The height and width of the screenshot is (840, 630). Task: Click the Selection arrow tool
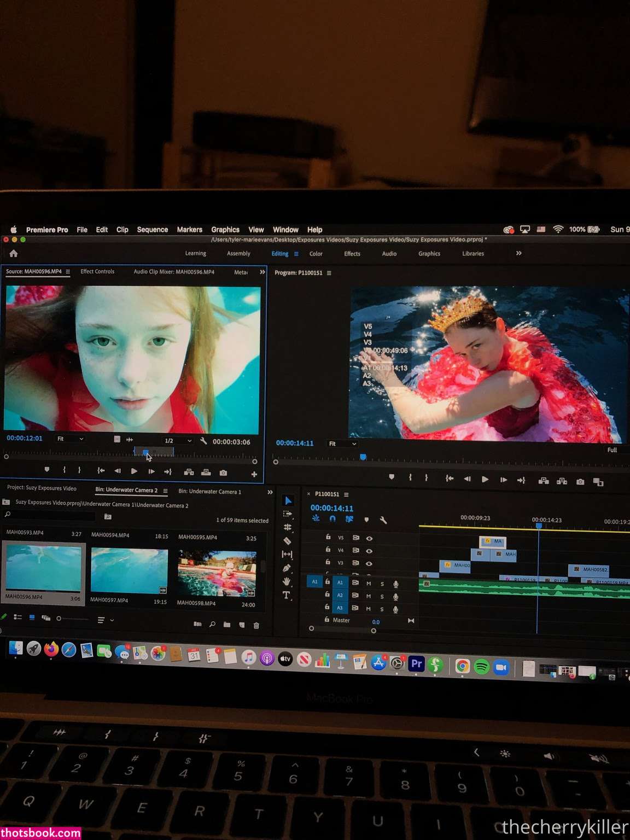coord(288,501)
